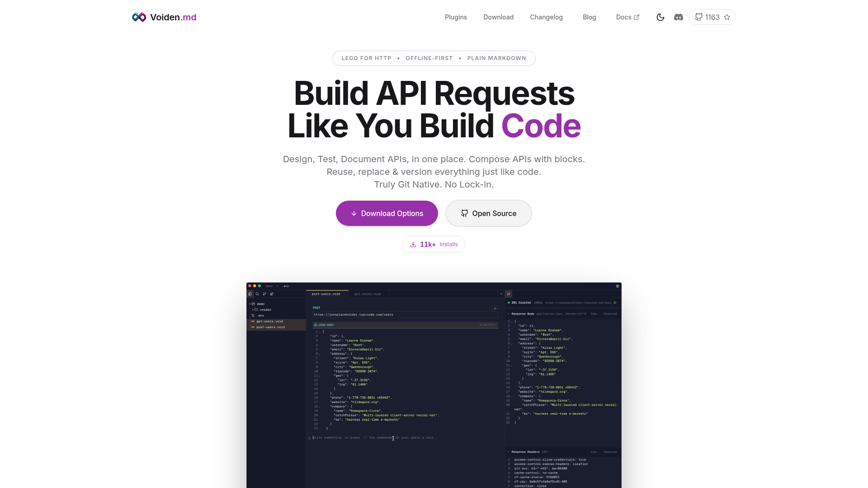Click the .env breadcrumb in title bar
This screenshot has height=488, width=868.
[x=286, y=286]
